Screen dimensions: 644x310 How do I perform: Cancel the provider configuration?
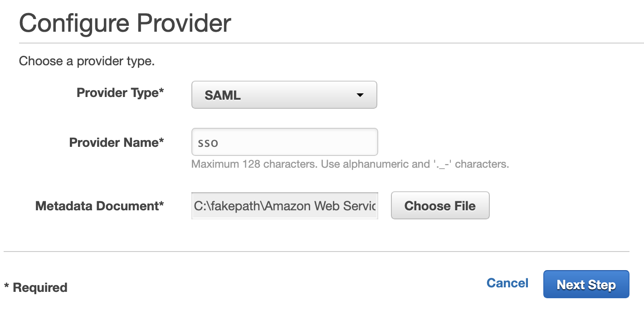507,283
